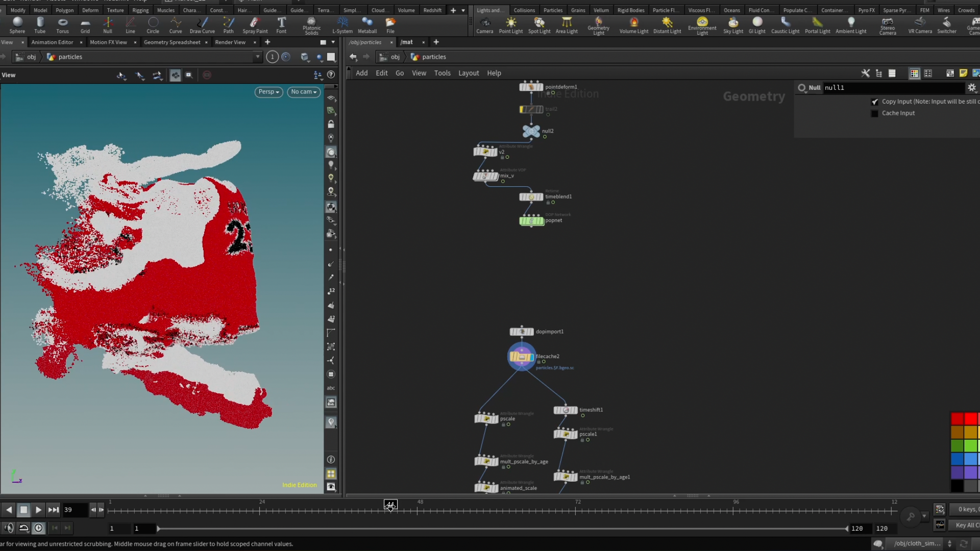980x551 pixels.
Task: Click the Key All Channels button
Action: (x=966, y=525)
